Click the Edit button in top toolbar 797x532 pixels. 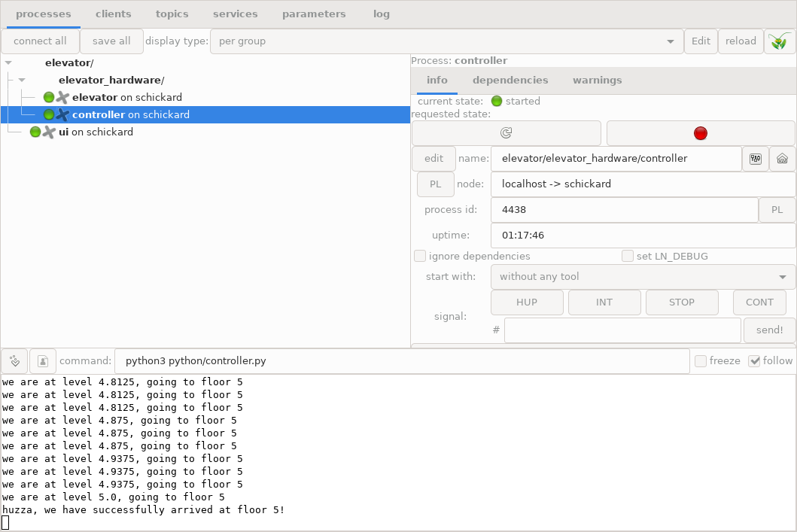tap(701, 41)
